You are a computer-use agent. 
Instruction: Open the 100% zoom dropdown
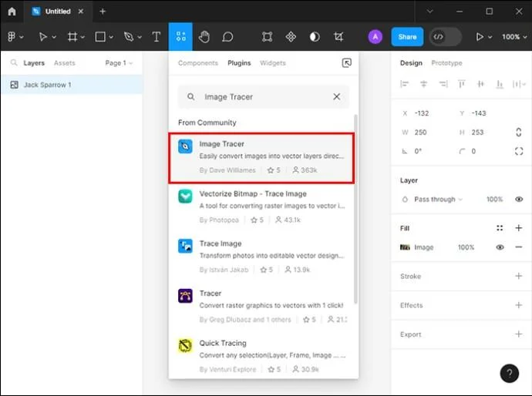tap(514, 37)
